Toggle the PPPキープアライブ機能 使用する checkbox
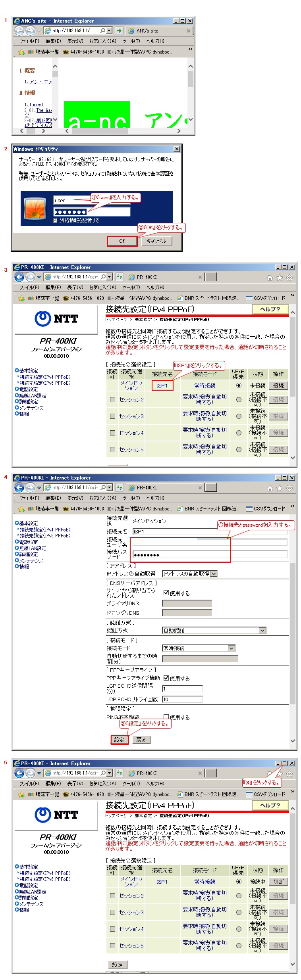Viewport: 301px width, 980px height. [166, 678]
